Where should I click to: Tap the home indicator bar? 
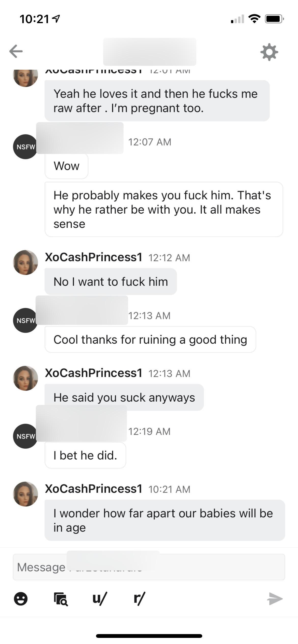[149, 636]
